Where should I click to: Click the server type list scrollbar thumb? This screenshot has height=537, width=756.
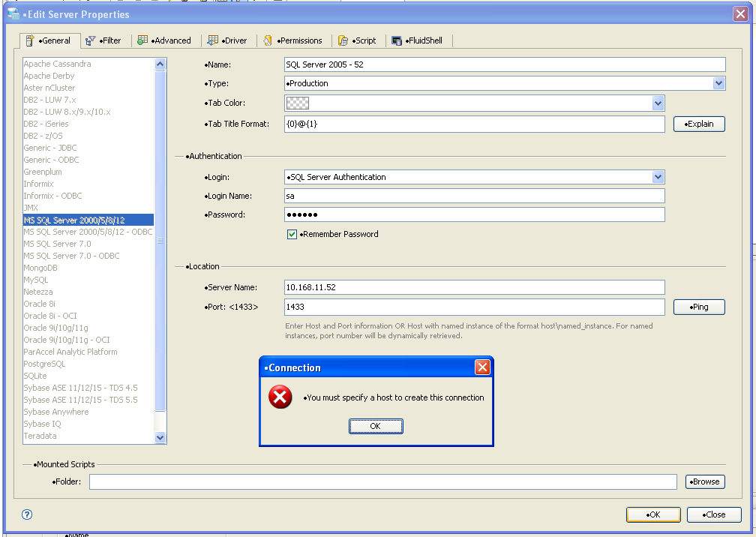160,241
